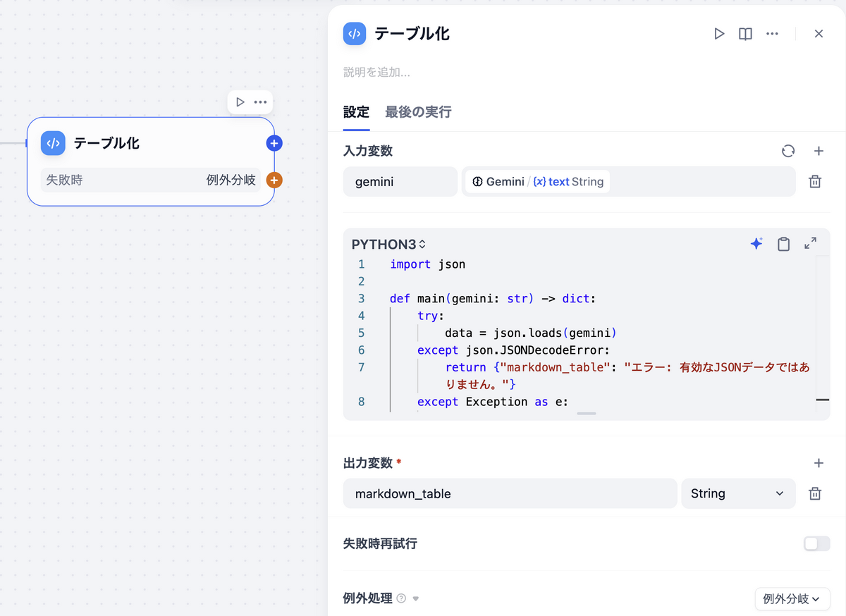Open more options via the ellipsis icon
The image size is (846, 616).
pos(772,33)
